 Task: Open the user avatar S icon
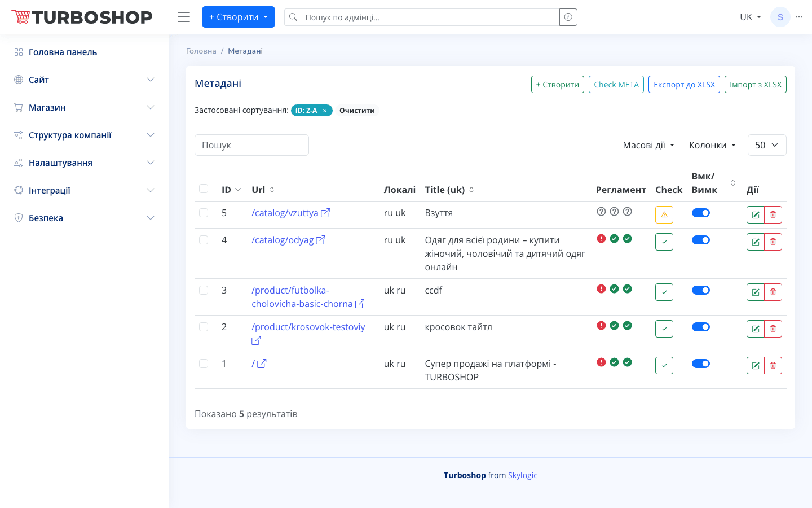(x=780, y=17)
